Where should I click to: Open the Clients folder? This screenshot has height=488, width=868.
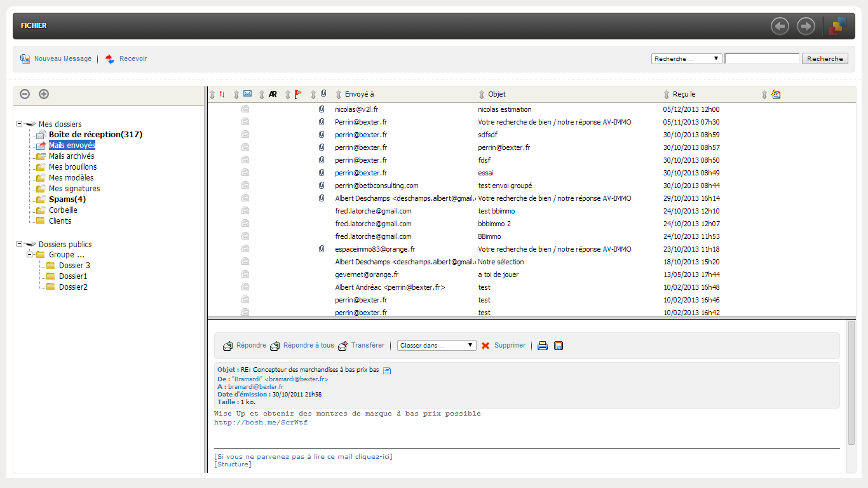(60, 221)
